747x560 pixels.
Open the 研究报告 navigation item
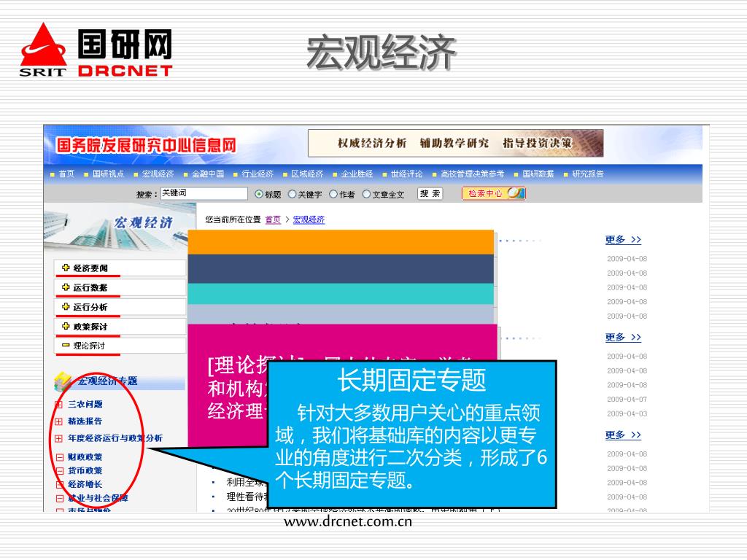point(587,174)
